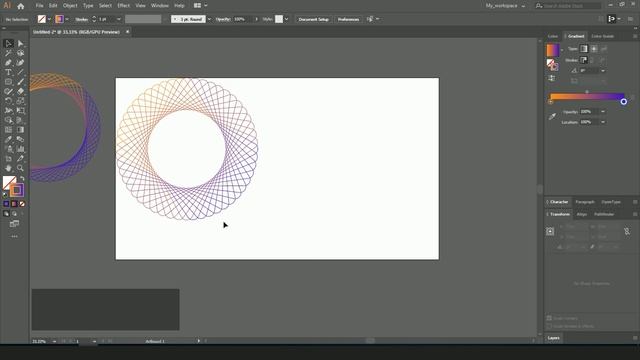640x360 pixels.
Task: Click the toolbar Stroke gradient swatch
Action: [x=17, y=190]
